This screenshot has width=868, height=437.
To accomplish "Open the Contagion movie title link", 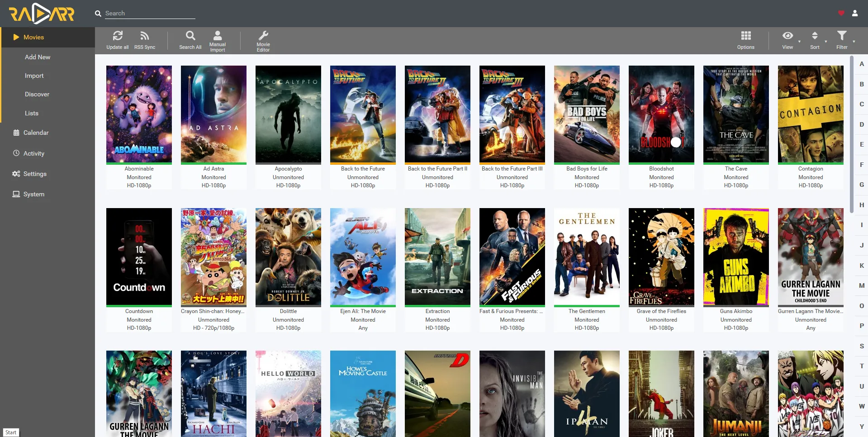I will (811, 169).
